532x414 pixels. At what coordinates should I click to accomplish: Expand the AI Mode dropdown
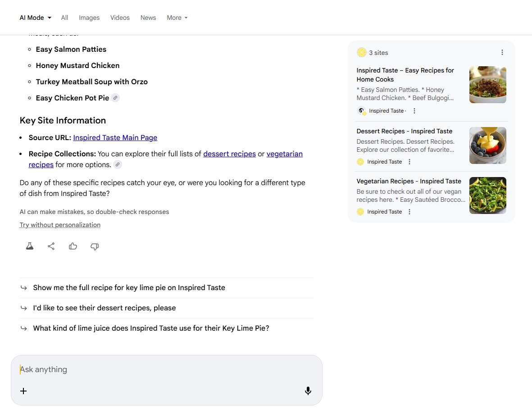click(x=35, y=18)
